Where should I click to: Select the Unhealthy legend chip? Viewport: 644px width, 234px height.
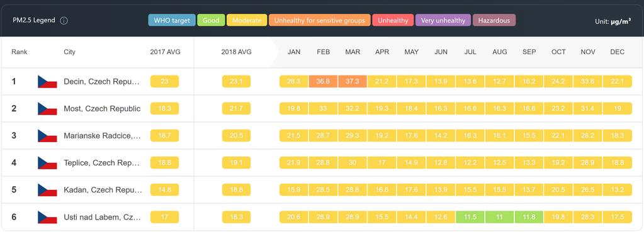[393, 20]
